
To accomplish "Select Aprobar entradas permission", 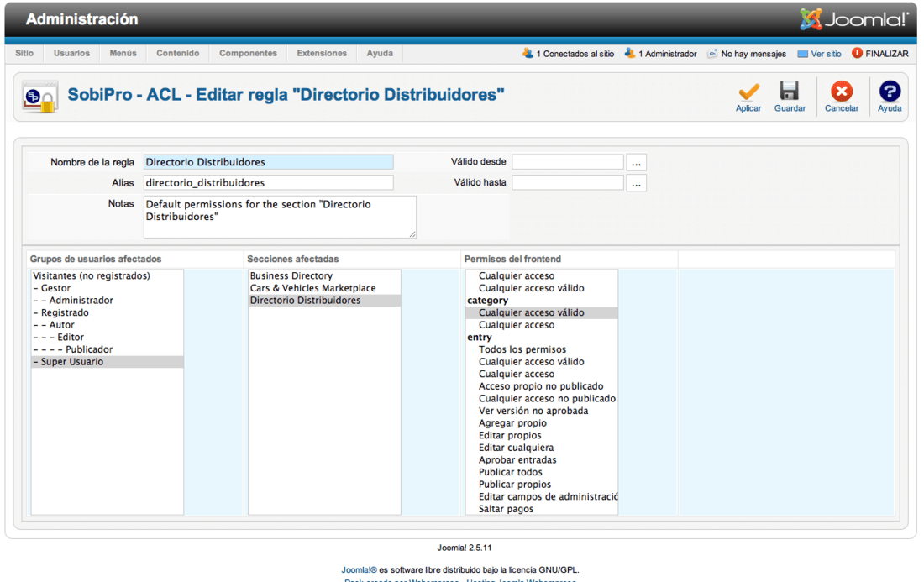I will point(542,460).
